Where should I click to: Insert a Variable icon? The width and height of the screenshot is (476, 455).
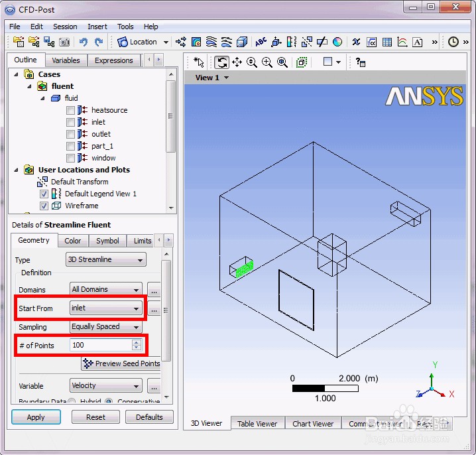(356, 42)
